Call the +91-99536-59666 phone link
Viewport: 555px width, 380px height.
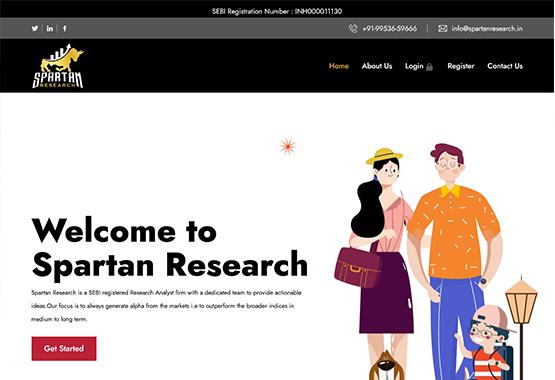(x=390, y=29)
